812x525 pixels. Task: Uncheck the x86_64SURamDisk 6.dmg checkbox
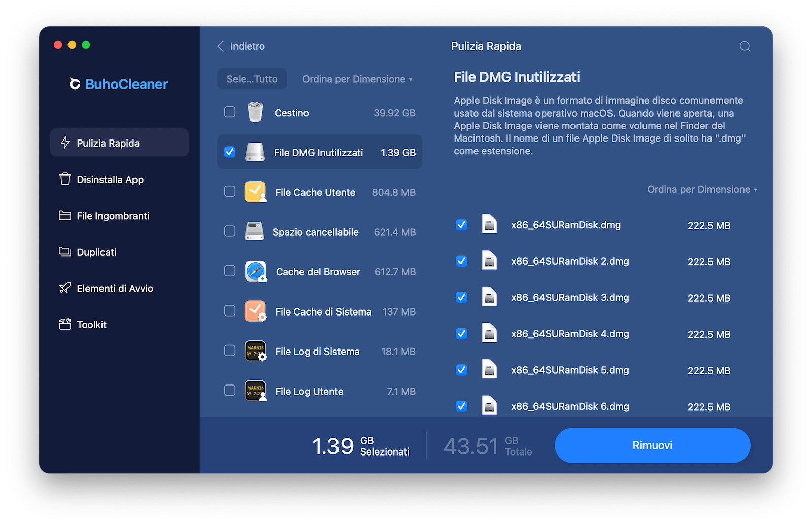coord(461,406)
